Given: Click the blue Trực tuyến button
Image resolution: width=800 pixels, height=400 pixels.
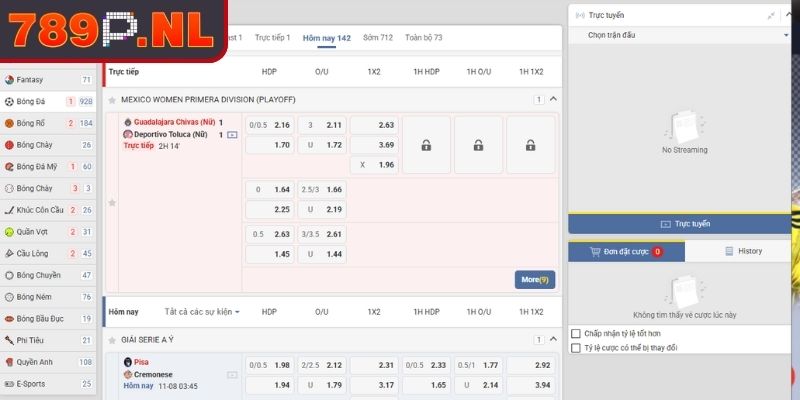Looking at the screenshot, I should pyautogui.click(x=680, y=224).
